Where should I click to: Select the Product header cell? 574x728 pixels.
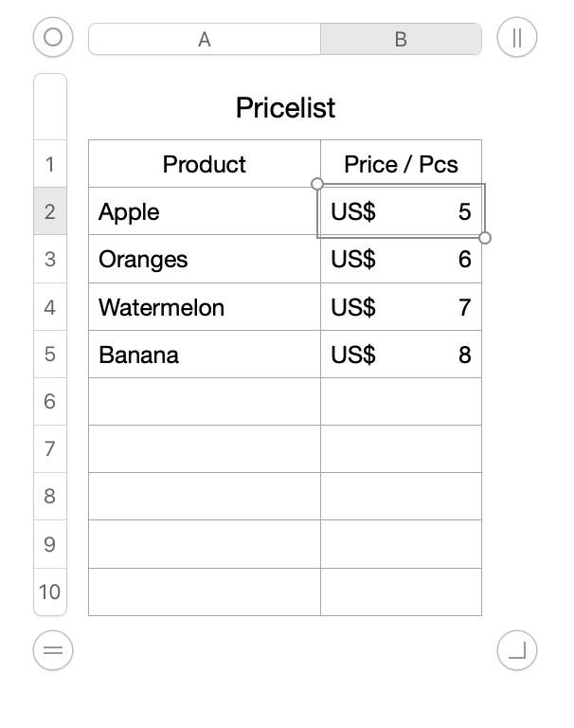pos(205,164)
